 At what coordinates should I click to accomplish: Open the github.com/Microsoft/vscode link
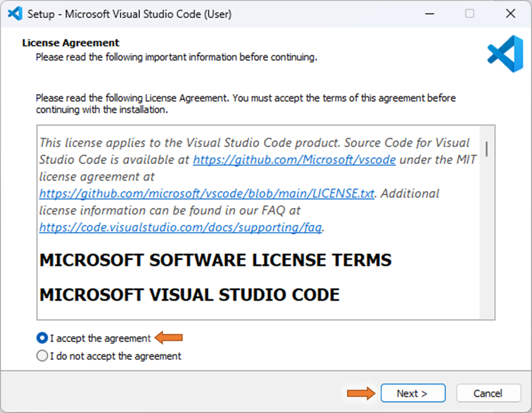[294, 160]
